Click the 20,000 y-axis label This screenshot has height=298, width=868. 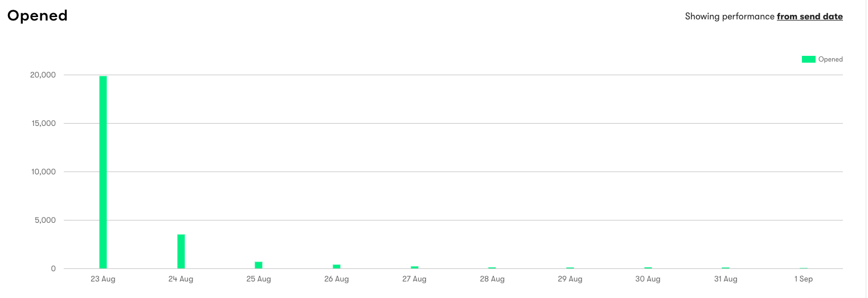pyautogui.click(x=43, y=75)
